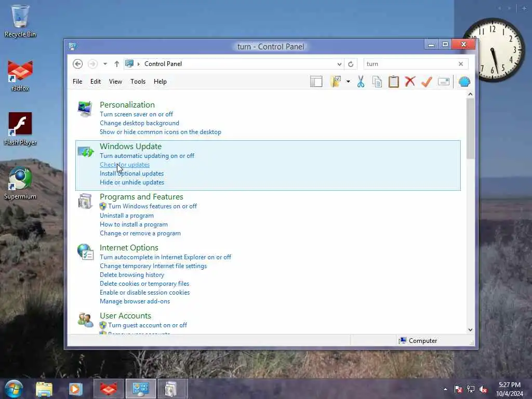
Task: Click 'Hide or unhide updates' link
Action: tap(132, 182)
